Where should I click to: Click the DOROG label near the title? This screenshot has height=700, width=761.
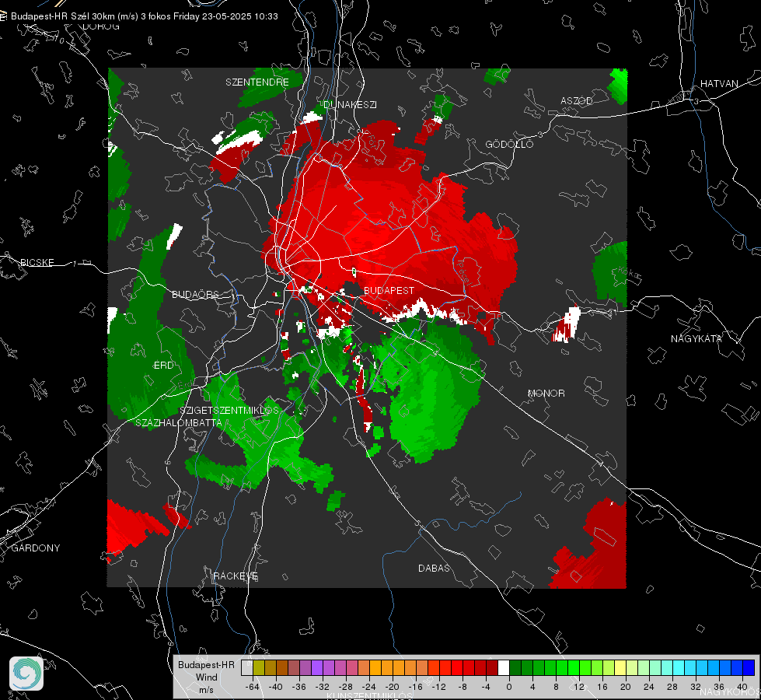click(x=101, y=26)
